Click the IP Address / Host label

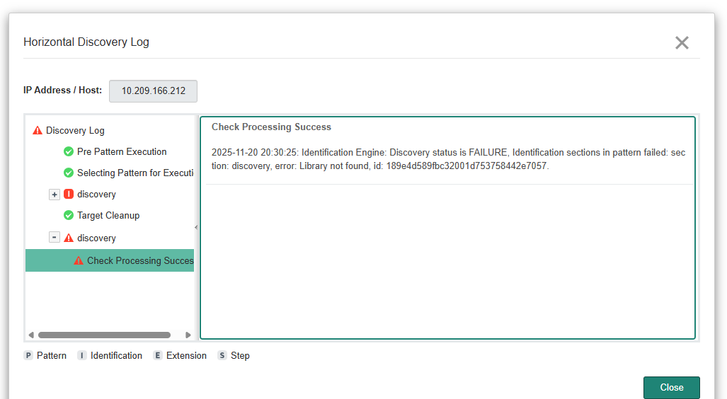point(63,90)
